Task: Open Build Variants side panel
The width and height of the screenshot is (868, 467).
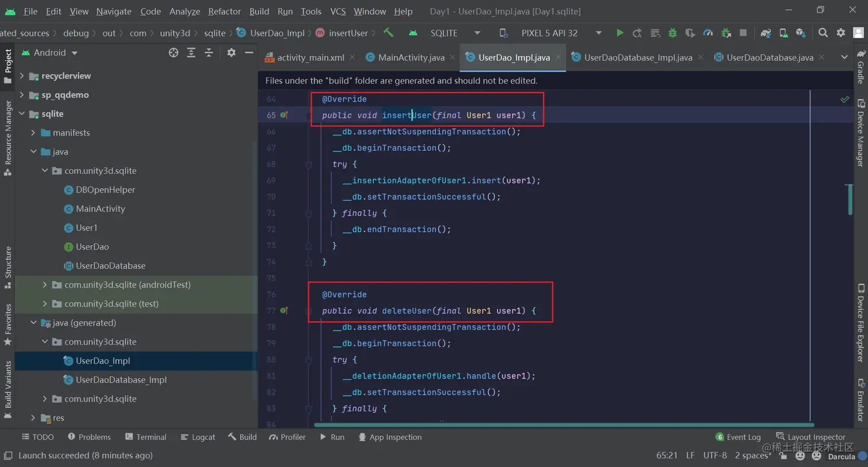Action: (x=8, y=390)
